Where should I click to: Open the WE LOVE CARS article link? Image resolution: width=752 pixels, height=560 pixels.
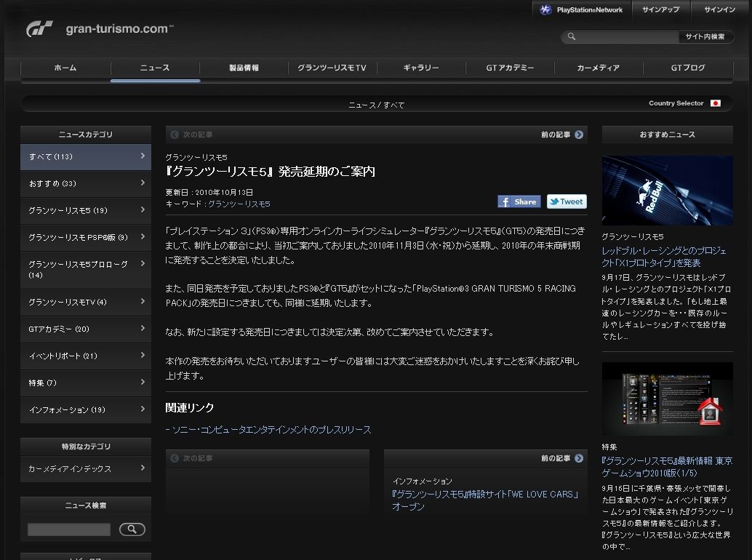[x=485, y=500]
